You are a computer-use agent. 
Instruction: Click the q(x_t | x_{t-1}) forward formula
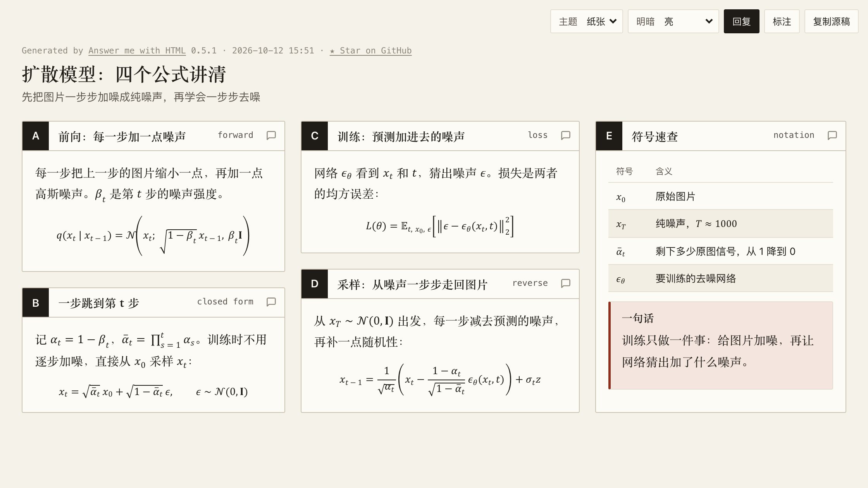pos(153,235)
